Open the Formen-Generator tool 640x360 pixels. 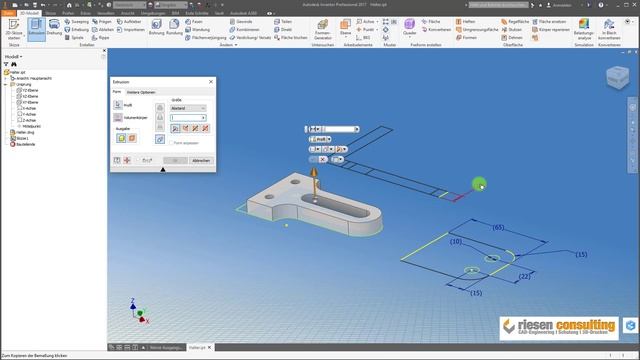click(x=322, y=29)
